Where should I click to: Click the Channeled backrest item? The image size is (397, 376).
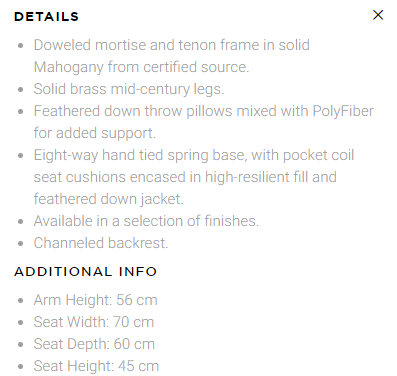coord(101,243)
